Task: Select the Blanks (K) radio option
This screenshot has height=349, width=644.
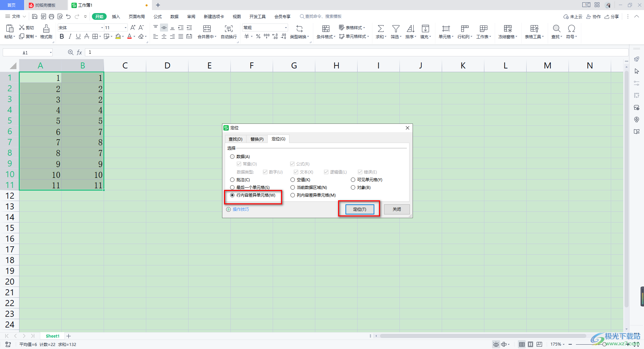Action: coord(292,180)
